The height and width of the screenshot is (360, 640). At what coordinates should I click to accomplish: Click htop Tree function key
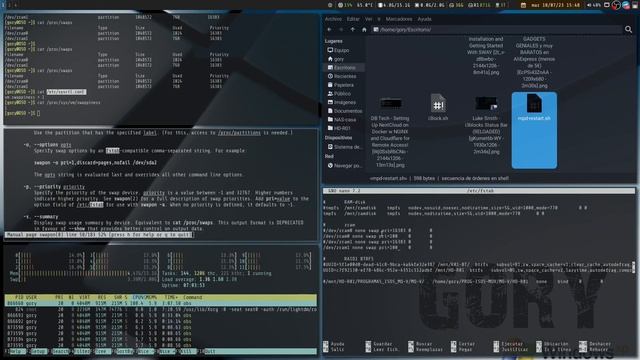tap(101, 351)
